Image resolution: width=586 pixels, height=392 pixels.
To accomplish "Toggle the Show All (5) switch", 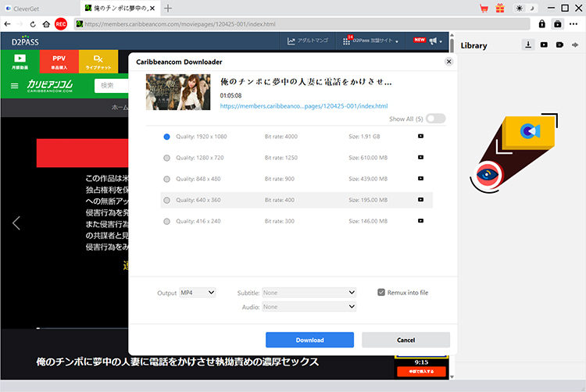I will [x=436, y=119].
